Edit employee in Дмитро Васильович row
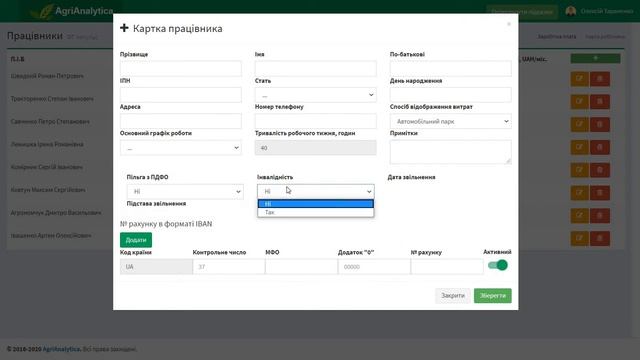640x360 pixels. tap(579, 216)
